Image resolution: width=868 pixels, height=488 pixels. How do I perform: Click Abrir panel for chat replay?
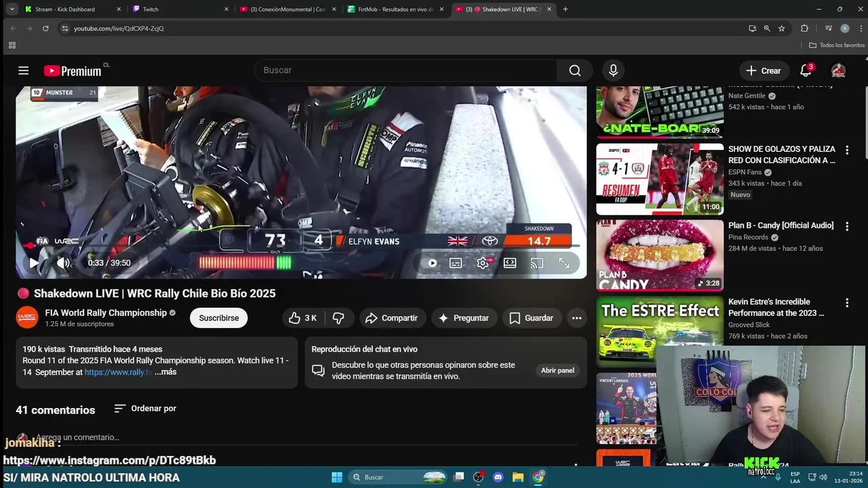pyautogui.click(x=557, y=371)
